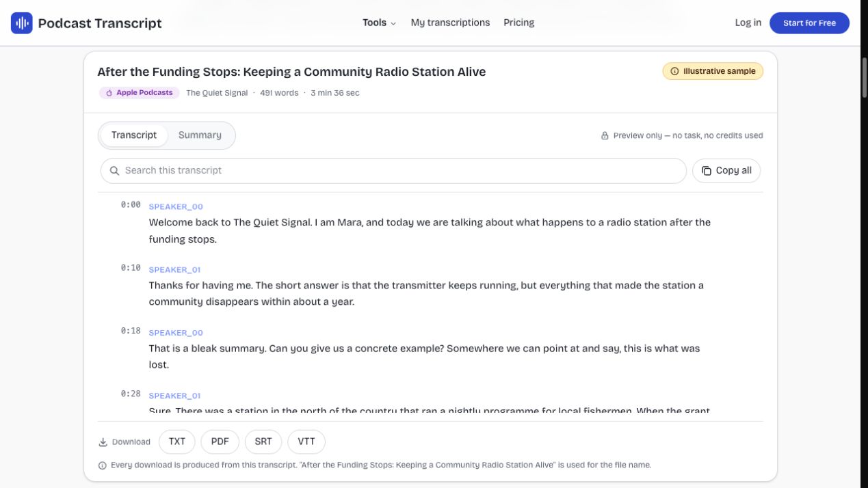The image size is (868, 488).
Task: Click the lock icon beside Preview only
Action: pyautogui.click(x=605, y=136)
